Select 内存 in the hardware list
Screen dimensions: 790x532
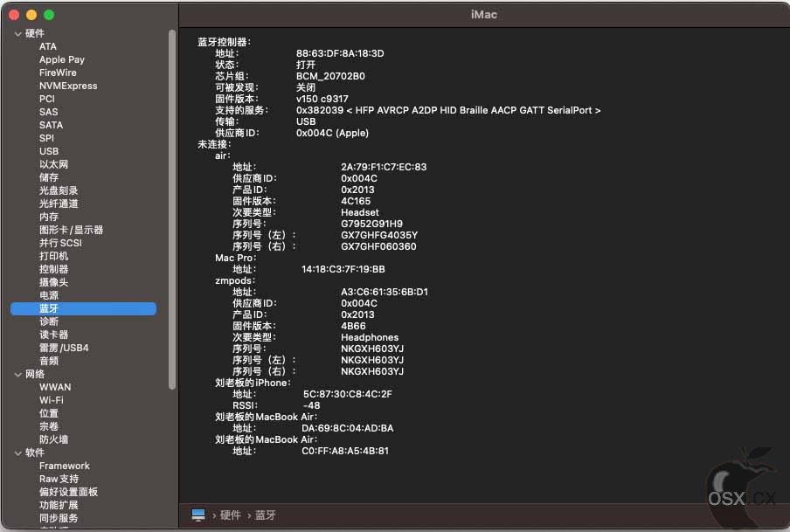[49, 217]
